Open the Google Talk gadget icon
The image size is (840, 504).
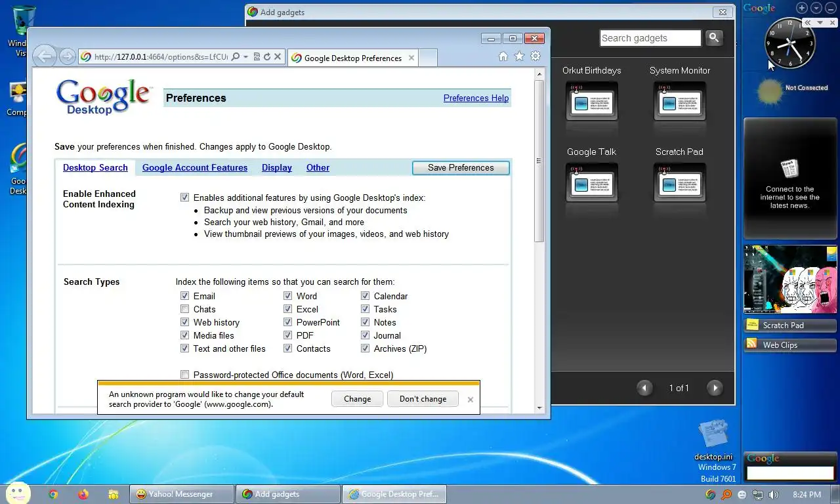tap(592, 182)
